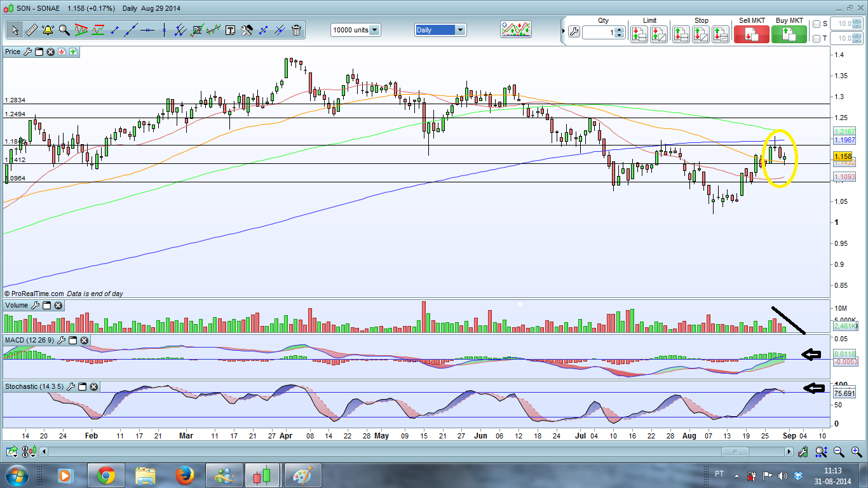Tick the T checkbox
Screen dimensions: 868x488
[x=817, y=39]
